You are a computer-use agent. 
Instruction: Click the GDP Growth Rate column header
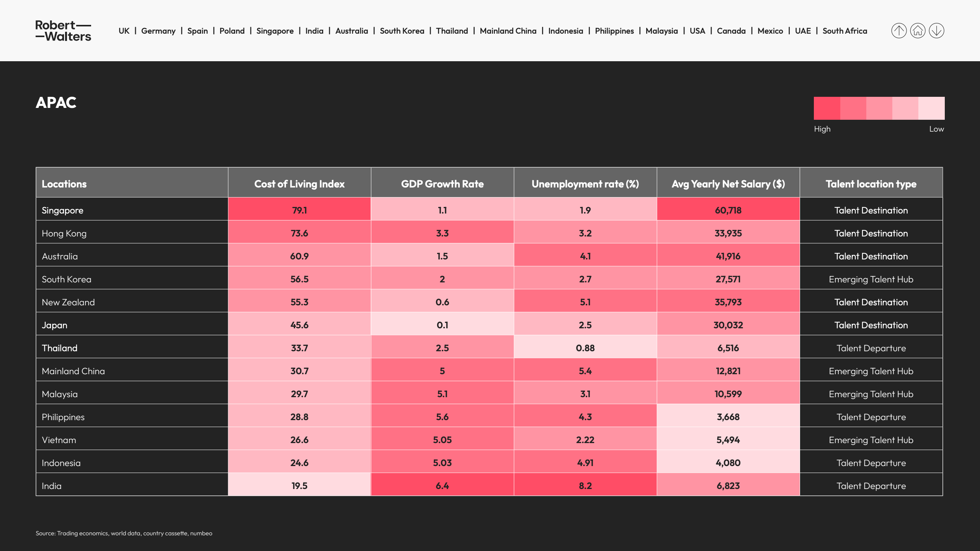442,184
